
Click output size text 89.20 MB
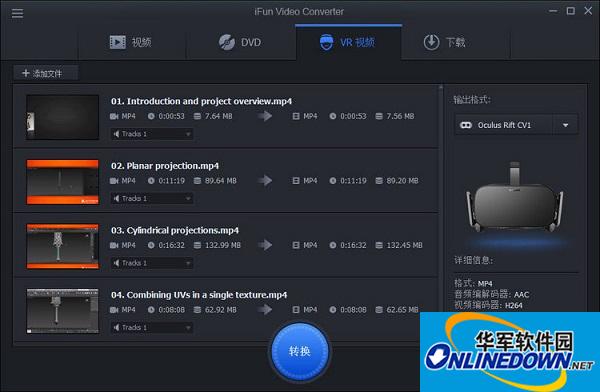tap(402, 181)
